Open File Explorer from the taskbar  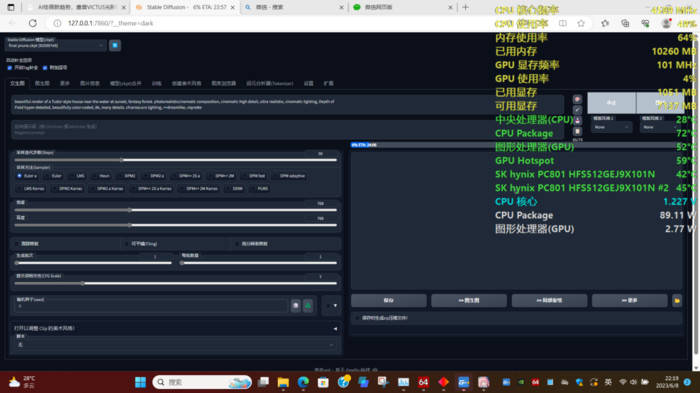coord(283,382)
